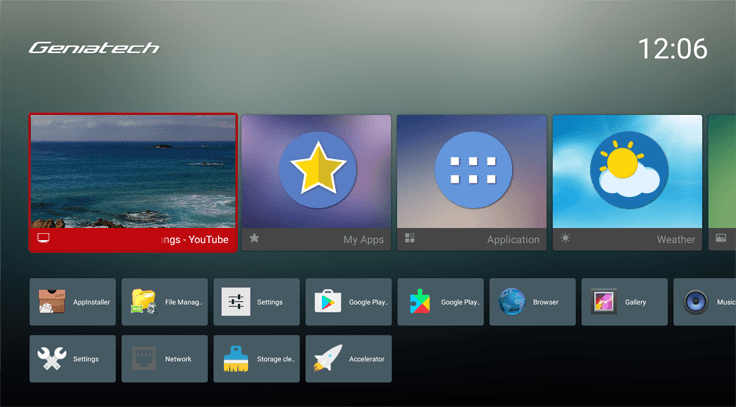Image resolution: width=736 pixels, height=407 pixels.
Task: Click the "AppInstaller" text label
Action: coord(92,302)
